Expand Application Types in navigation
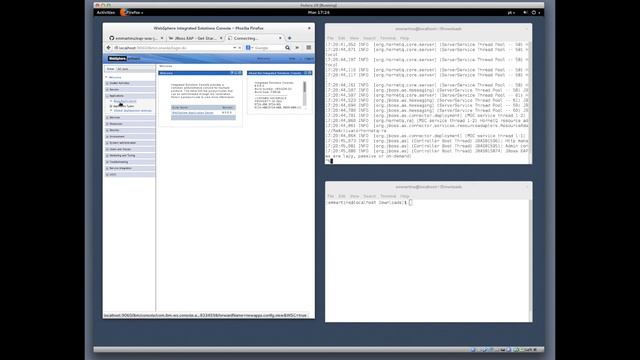The image size is (640, 360). [x=111, y=106]
